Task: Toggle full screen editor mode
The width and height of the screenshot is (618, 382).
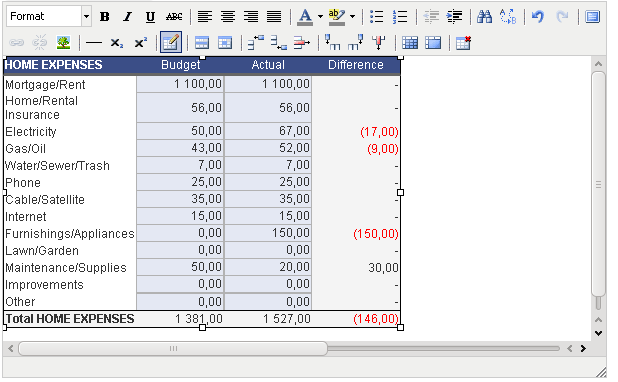Action: pos(592,17)
